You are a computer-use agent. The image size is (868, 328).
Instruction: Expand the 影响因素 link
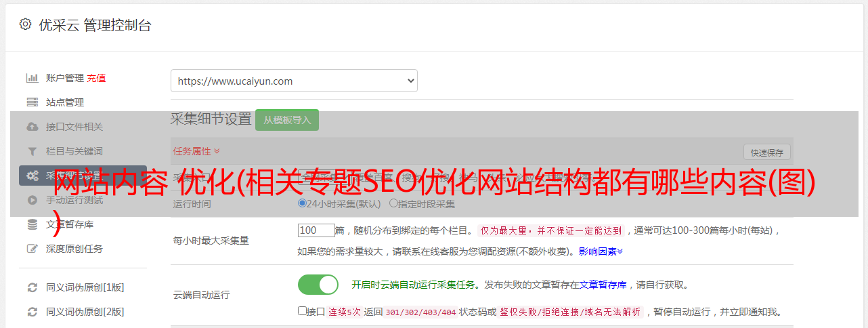pos(601,251)
